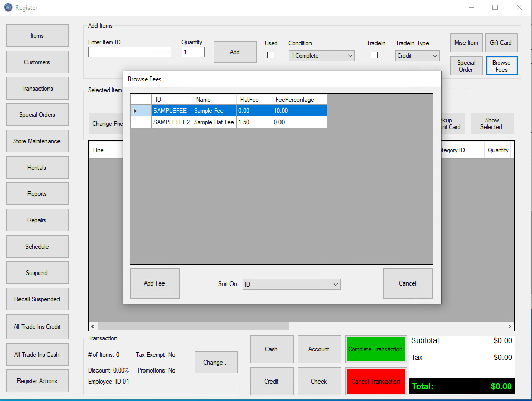
Task: Open the Reports section
Action: click(37, 193)
